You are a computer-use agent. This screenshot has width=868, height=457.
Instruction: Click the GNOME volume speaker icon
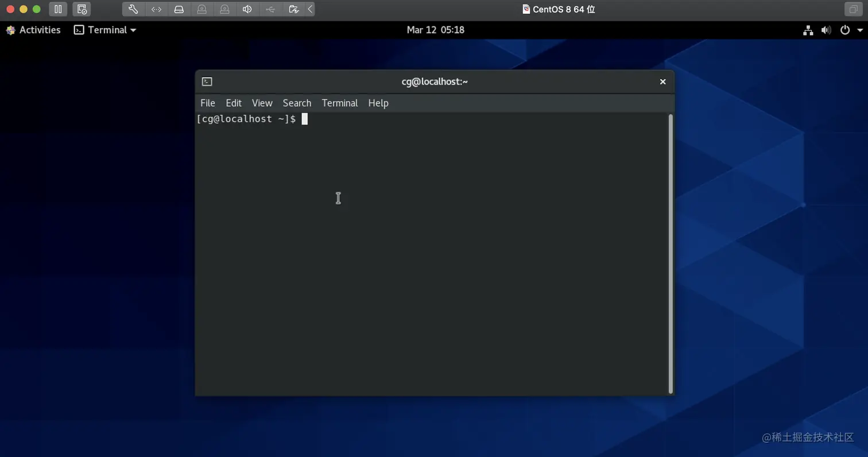826,30
